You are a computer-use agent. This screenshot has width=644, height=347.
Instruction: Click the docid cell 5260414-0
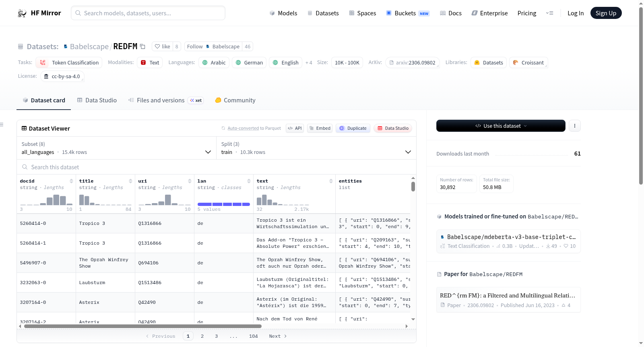point(46,223)
